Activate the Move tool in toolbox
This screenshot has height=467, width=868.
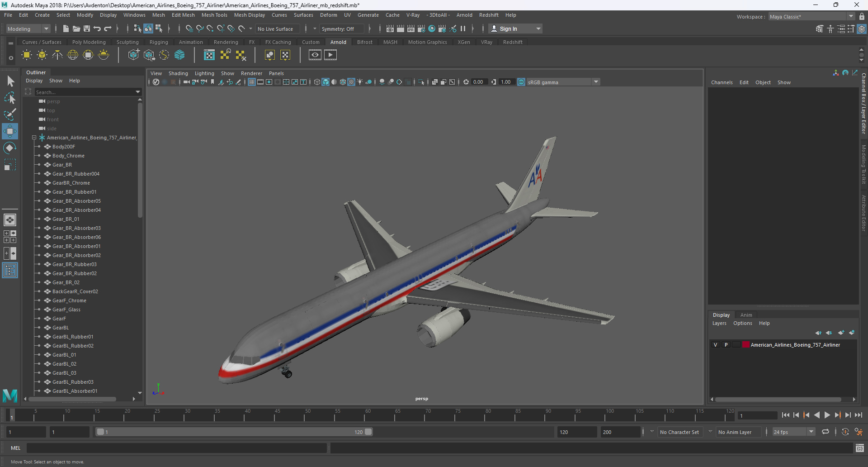click(x=10, y=131)
